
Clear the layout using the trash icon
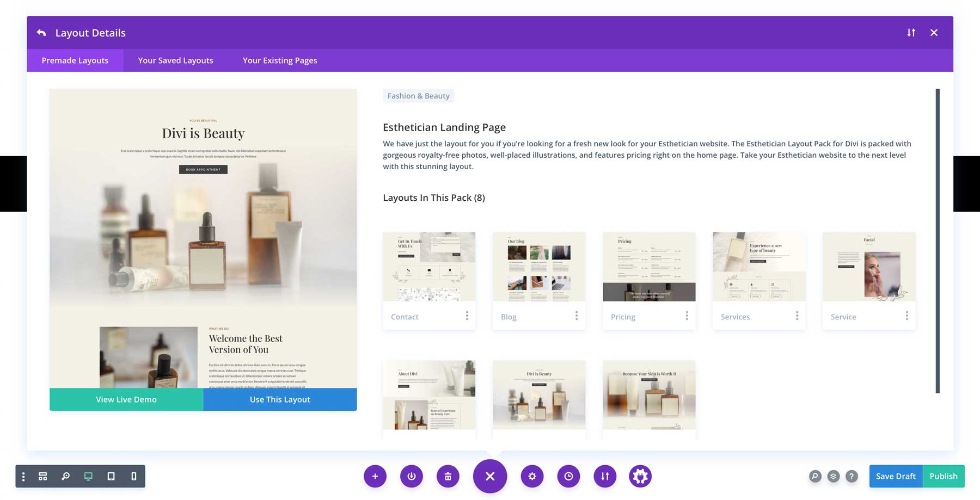448,476
